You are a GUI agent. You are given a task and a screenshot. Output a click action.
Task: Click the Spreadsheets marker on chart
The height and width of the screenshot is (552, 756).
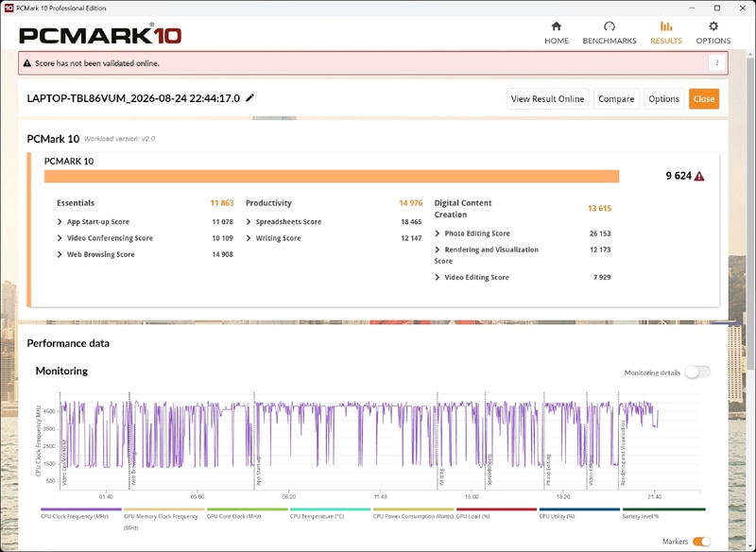490,470
